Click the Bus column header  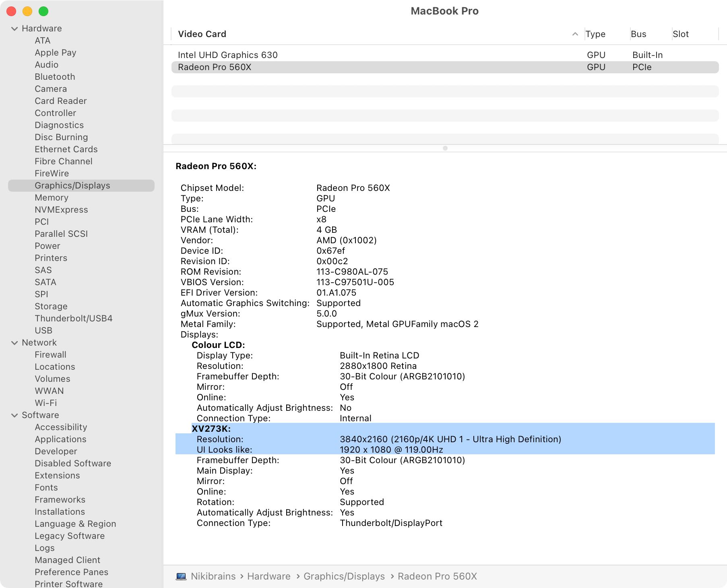(638, 34)
